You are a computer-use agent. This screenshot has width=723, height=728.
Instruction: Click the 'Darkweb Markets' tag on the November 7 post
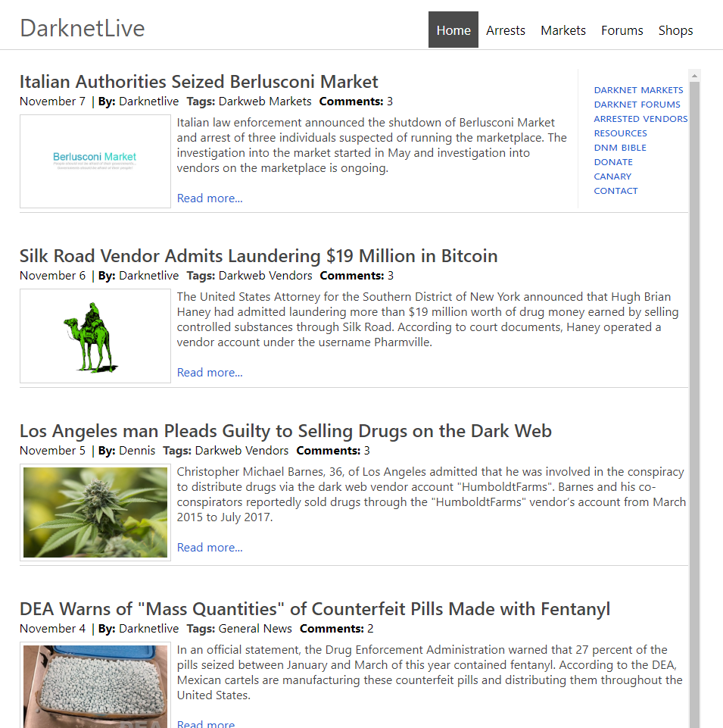(x=265, y=102)
